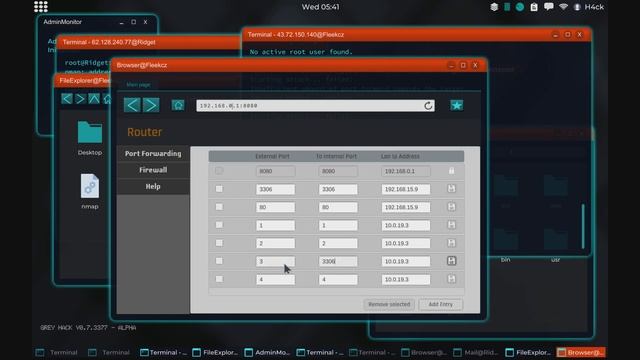Edit external port field showing 80

point(276,207)
